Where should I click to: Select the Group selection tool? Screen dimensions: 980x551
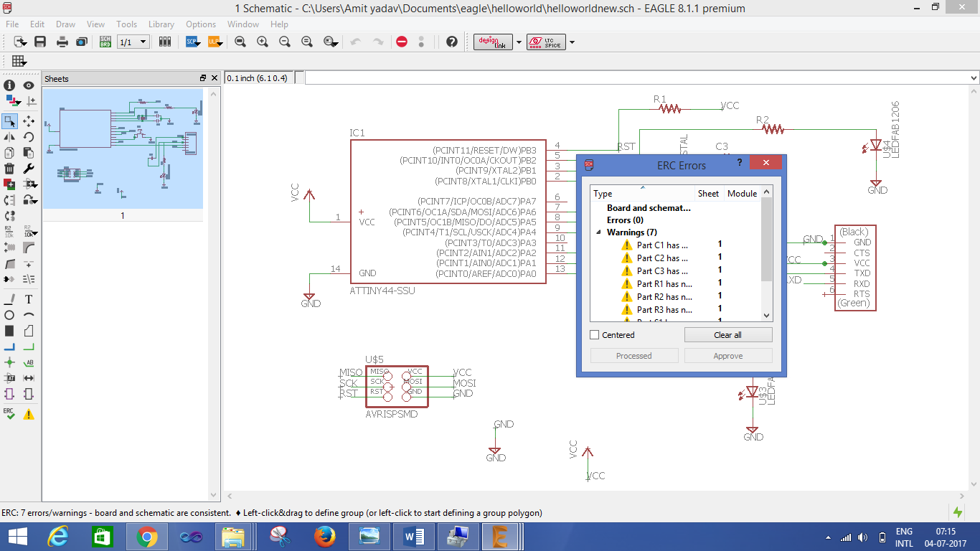(9, 121)
